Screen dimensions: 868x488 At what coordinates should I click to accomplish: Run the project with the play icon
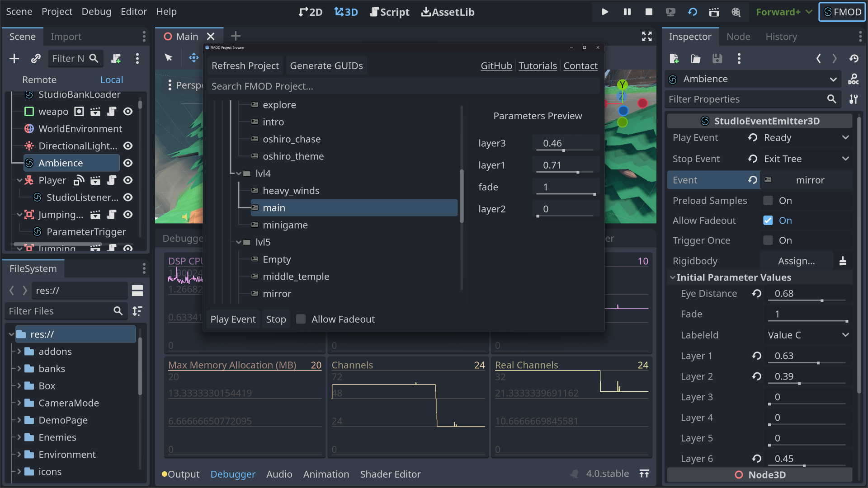point(605,12)
